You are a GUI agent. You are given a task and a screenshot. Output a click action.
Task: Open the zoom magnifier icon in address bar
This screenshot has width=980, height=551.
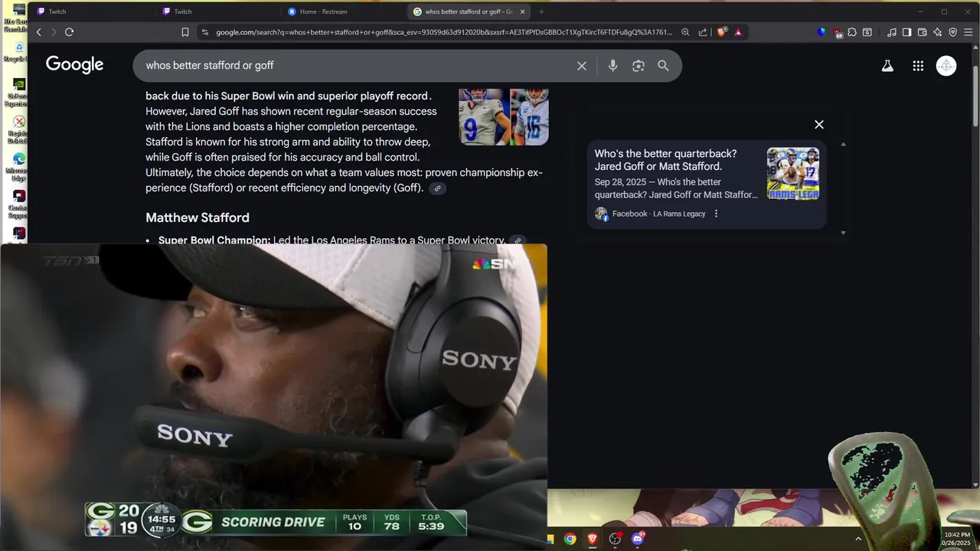click(685, 32)
